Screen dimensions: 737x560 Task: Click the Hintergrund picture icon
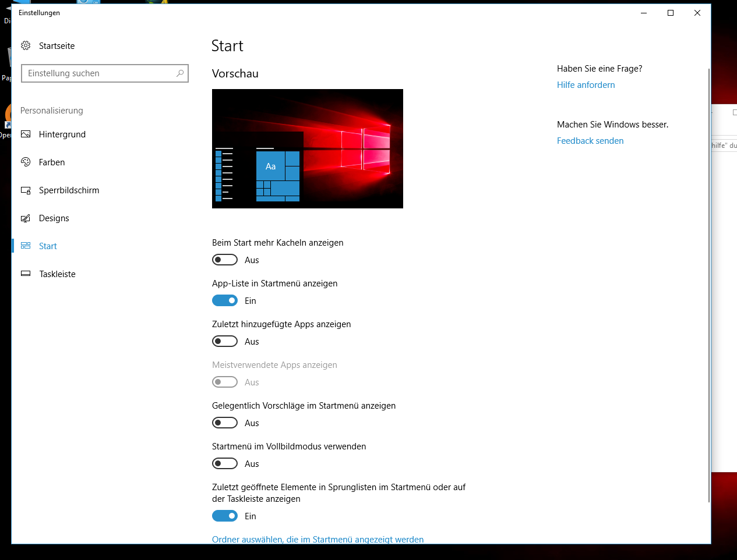tap(26, 134)
